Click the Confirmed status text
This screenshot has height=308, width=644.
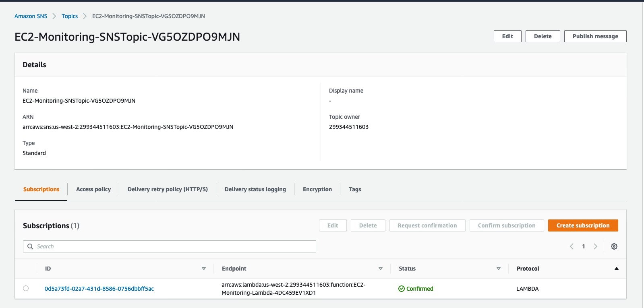point(420,289)
